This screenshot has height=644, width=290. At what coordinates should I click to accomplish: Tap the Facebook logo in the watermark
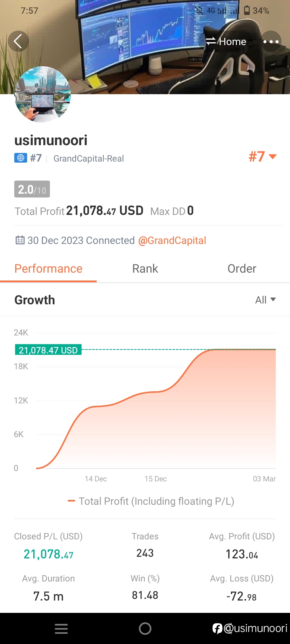tap(217, 628)
